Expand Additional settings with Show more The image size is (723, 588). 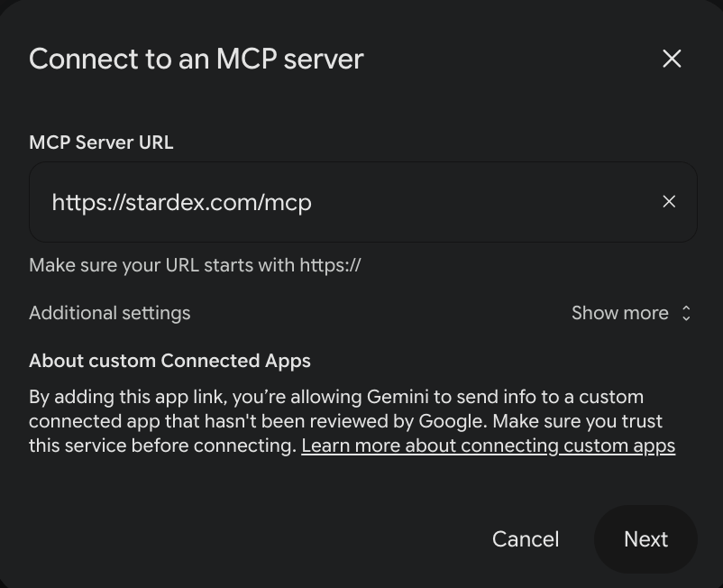[x=631, y=313]
